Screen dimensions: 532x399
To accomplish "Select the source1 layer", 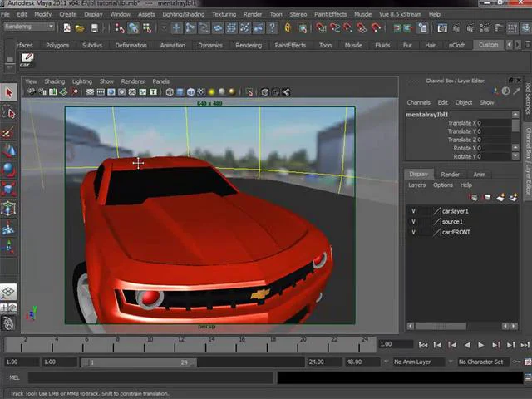I will pyautogui.click(x=452, y=222).
